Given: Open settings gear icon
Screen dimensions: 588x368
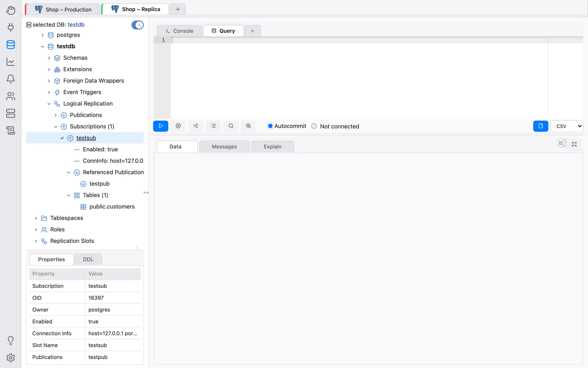Looking at the screenshot, I should coord(10,358).
